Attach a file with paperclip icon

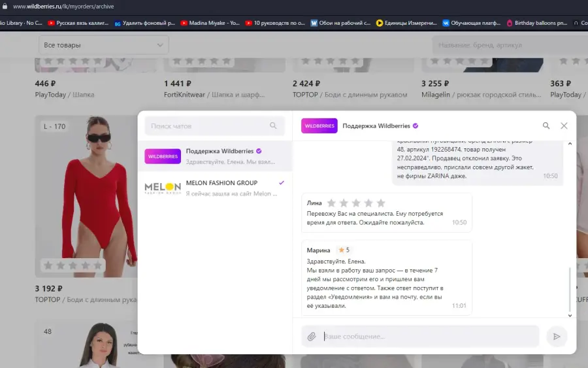(x=312, y=337)
